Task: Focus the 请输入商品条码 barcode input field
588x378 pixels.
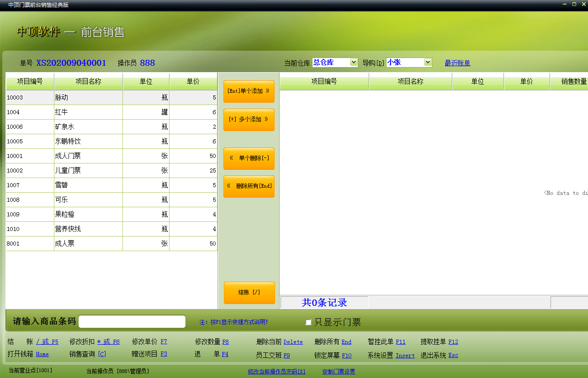Action: click(x=132, y=321)
